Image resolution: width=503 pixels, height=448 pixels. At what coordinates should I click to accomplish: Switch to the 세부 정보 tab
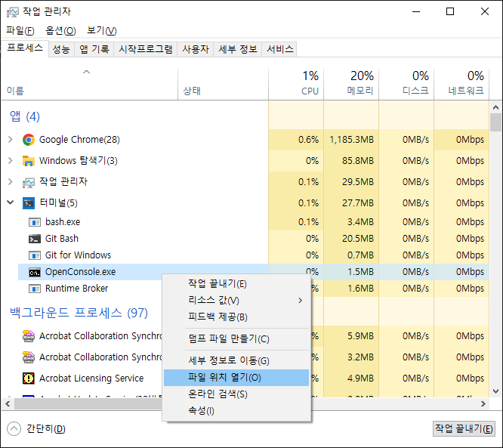tap(238, 49)
